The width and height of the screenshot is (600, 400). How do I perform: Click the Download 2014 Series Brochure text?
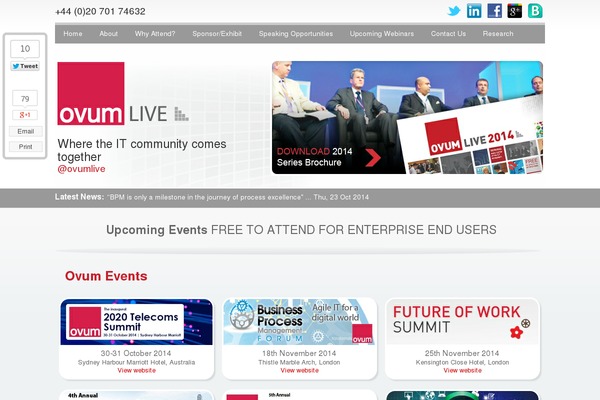315,157
